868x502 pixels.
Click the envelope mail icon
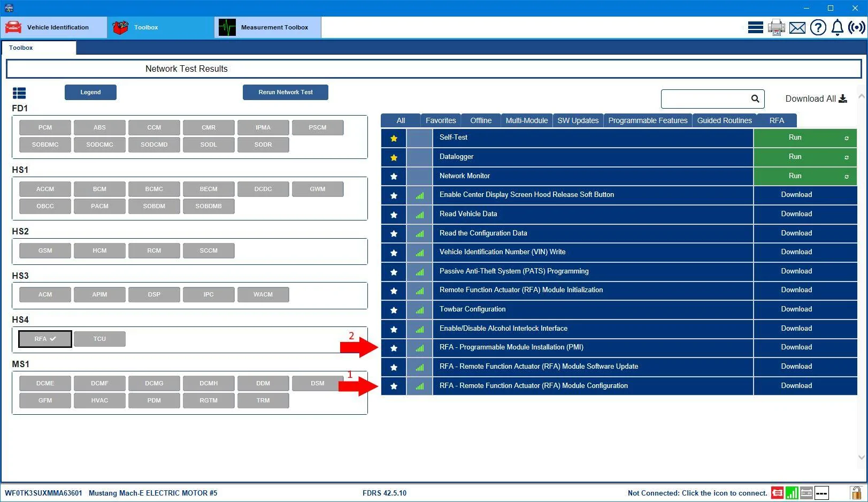797,27
